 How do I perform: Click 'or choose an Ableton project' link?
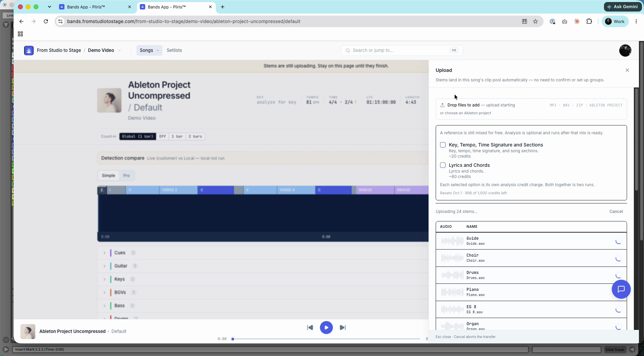[465, 113]
